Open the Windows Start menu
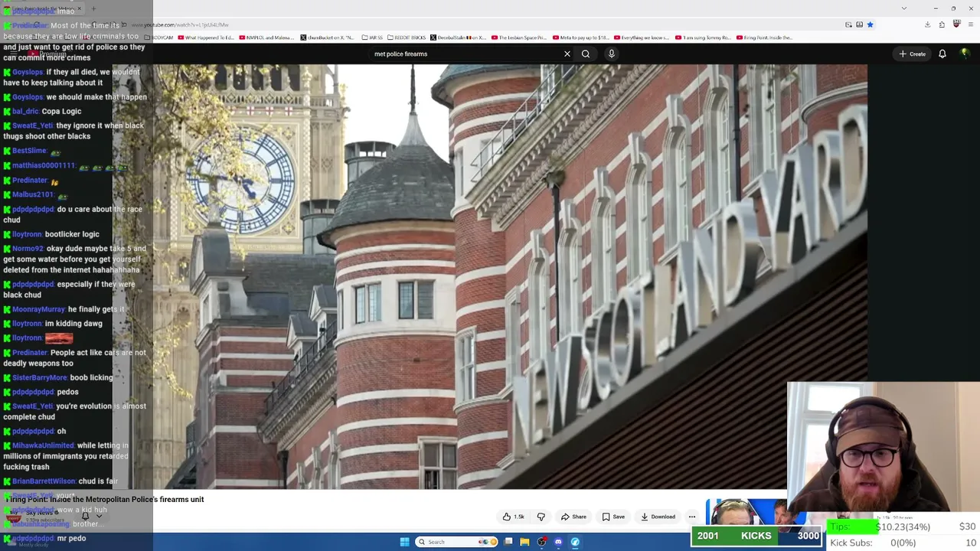This screenshot has height=551, width=980. tap(404, 542)
